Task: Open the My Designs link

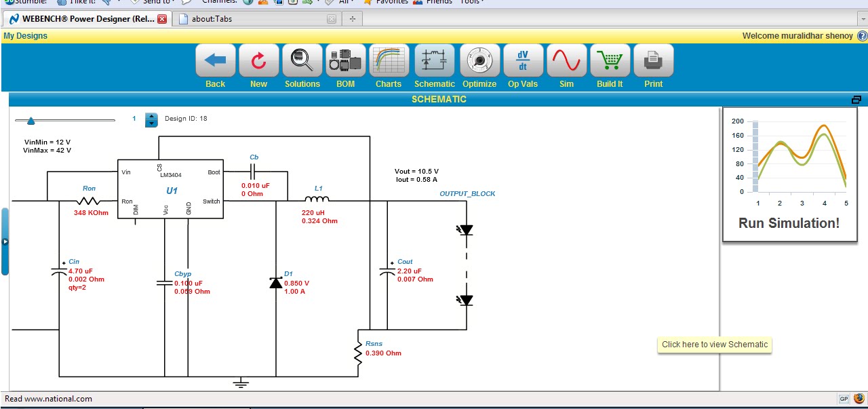Action: coord(26,36)
